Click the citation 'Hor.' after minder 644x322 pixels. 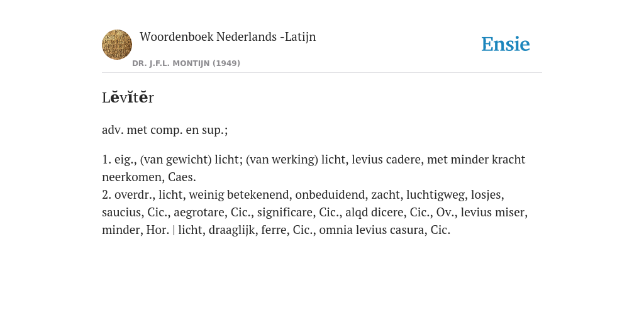point(158,230)
